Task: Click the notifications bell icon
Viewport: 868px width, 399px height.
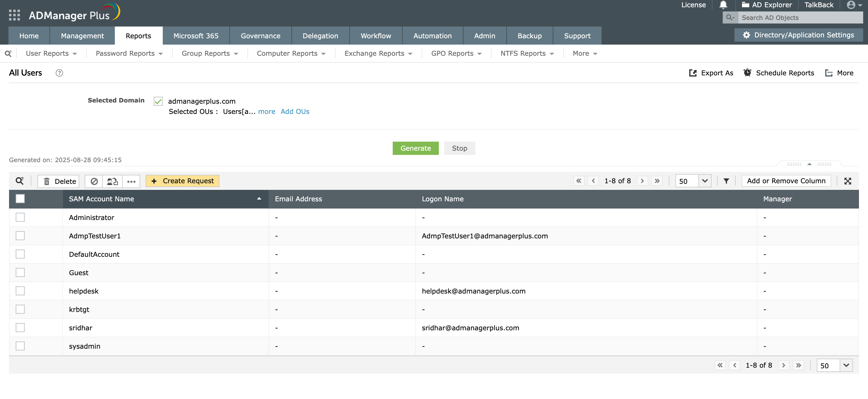Action: (x=723, y=5)
